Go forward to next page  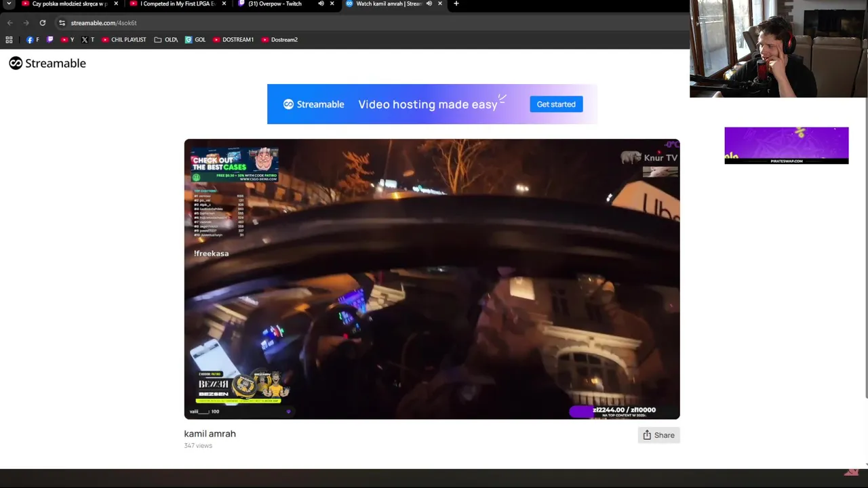pos(26,23)
